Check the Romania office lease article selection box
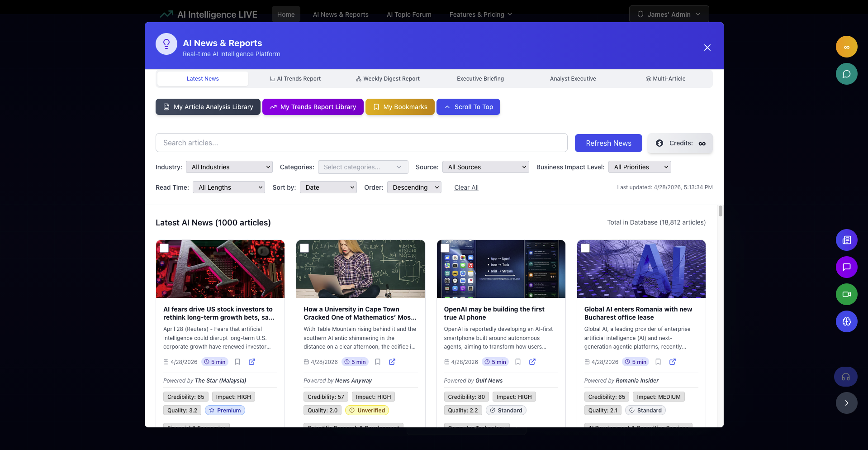 click(586, 248)
